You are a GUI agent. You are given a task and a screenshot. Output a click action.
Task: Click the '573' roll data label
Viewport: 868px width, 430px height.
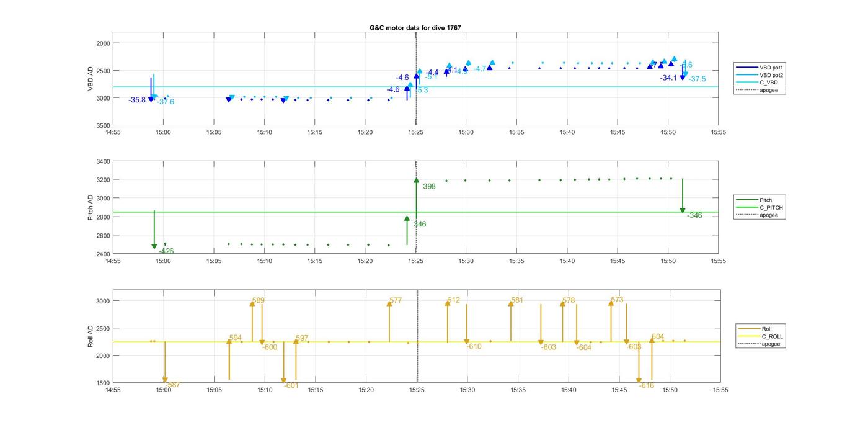click(x=617, y=300)
